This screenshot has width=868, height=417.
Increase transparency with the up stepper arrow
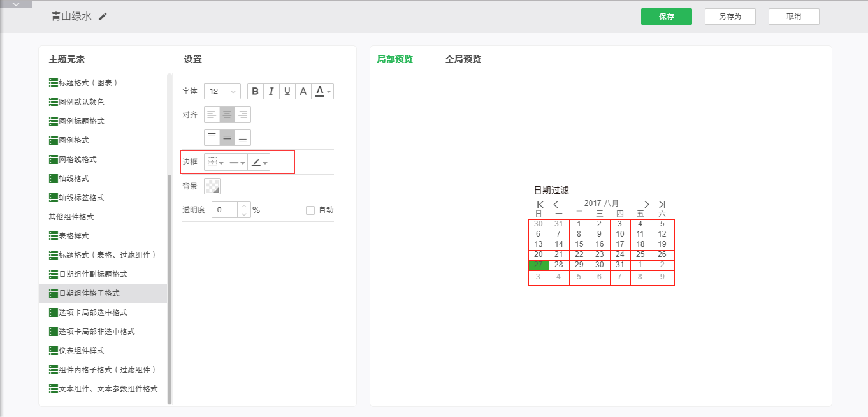click(x=243, y=206)
